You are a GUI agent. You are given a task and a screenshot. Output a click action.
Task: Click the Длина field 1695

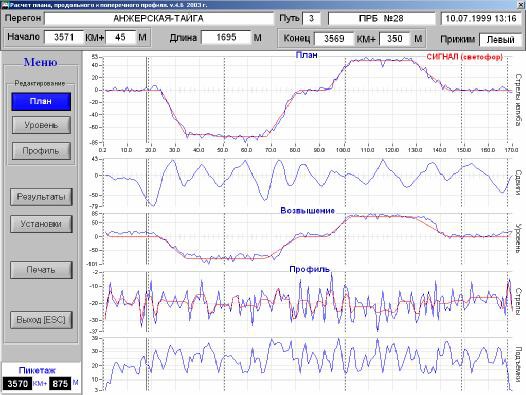click(x=226, y=37)
